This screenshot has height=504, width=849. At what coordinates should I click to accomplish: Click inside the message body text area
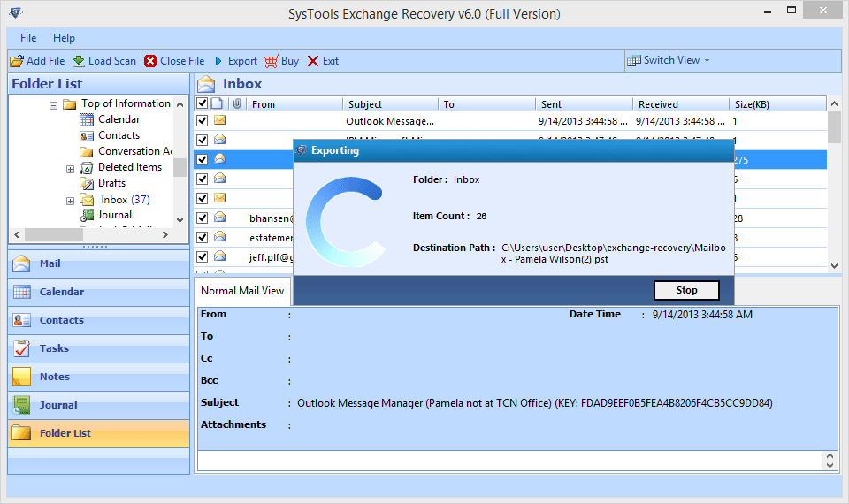tap(510, 461)
